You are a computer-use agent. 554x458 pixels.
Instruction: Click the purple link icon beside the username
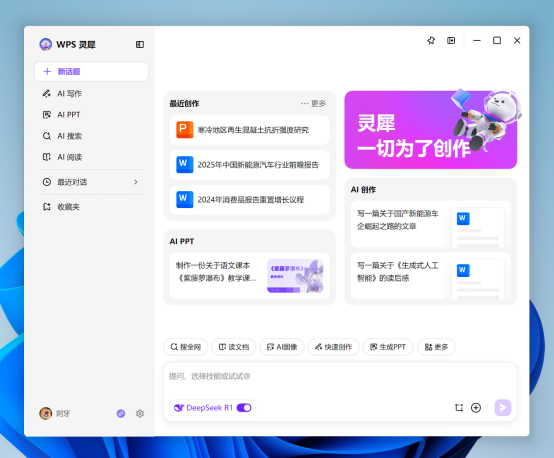(121, 413)
